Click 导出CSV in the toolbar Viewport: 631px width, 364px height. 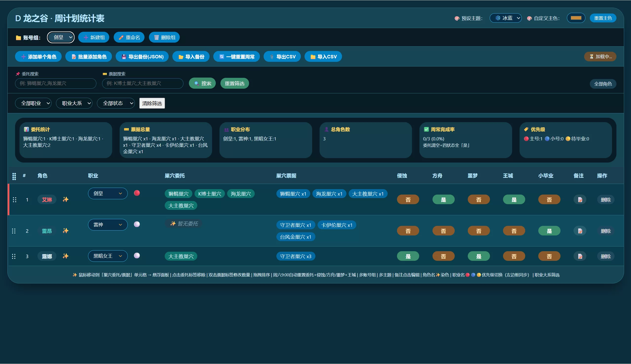coord(282,57)
